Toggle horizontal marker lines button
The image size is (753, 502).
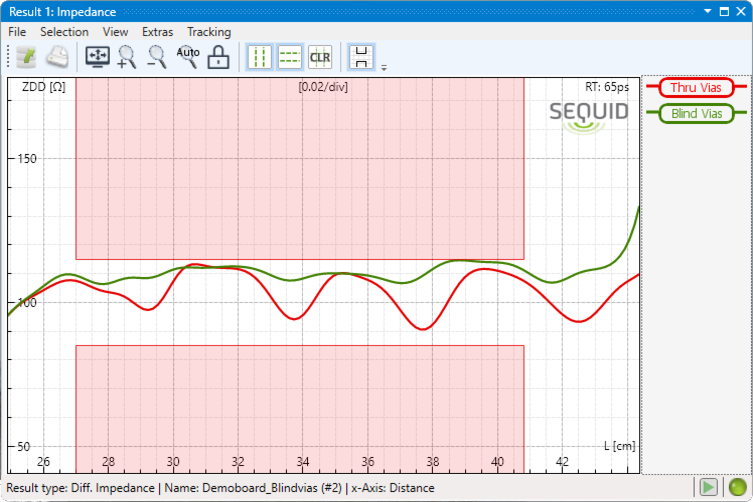(290, 57)
